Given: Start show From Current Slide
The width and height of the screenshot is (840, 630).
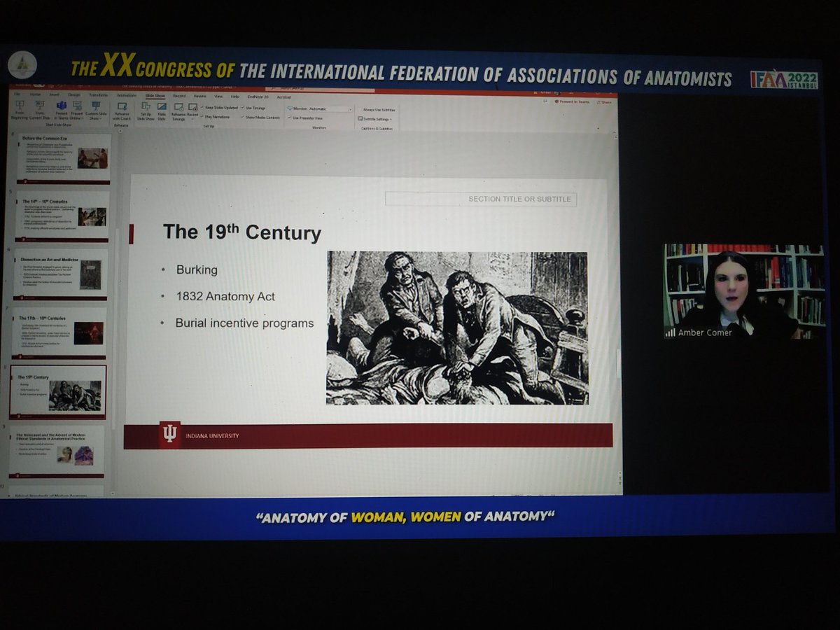Looking at the screenshot, I should tap(40, 111).
